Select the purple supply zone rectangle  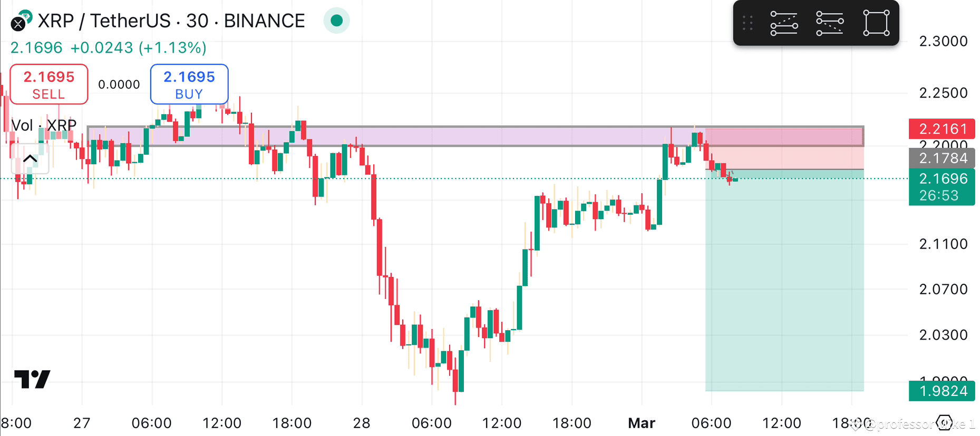coord(474,136)
